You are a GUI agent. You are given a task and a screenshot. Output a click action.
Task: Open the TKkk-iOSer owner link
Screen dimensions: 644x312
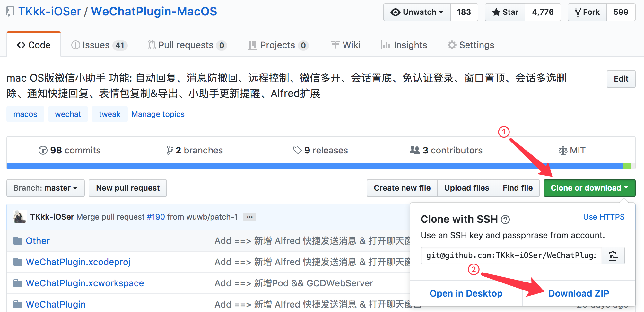49,12
